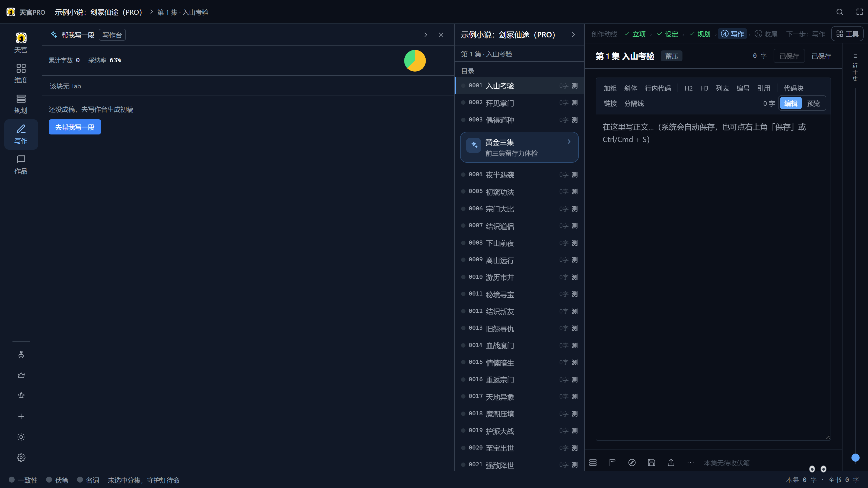
Task: Toggle the 伏笔 status indicator
Action: (57, 480)
